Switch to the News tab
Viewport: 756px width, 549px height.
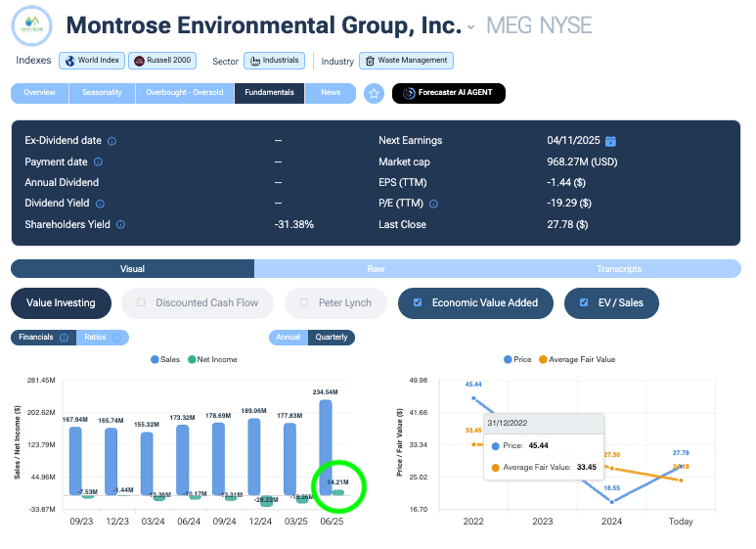(331, 93)
